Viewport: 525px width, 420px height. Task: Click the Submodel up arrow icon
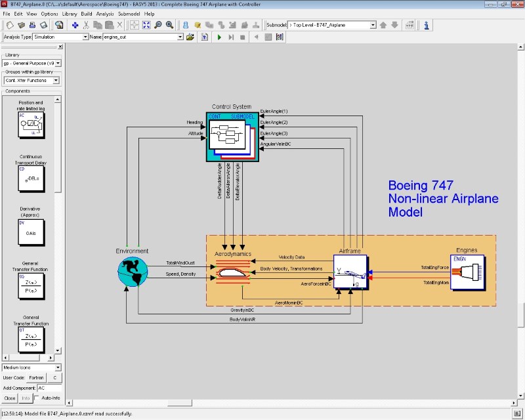(x=383, y=25)
